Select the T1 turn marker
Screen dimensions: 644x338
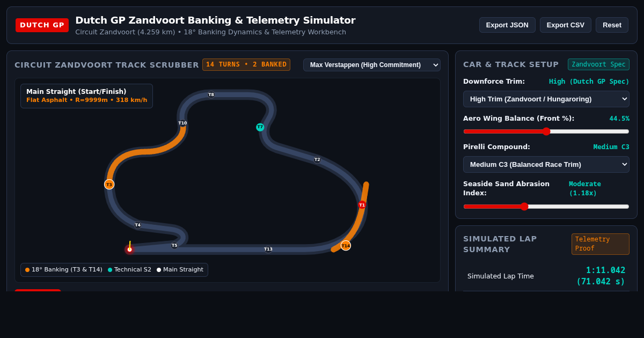362,205
